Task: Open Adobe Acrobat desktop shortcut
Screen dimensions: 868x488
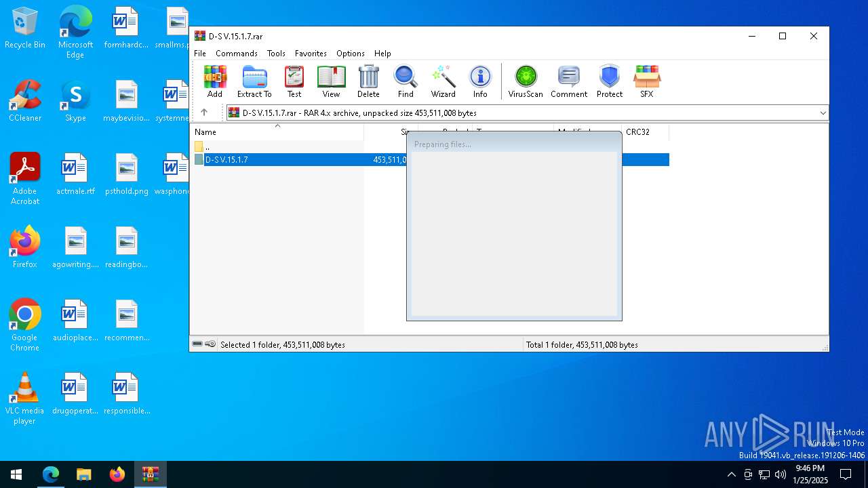Action: [25, 179]
